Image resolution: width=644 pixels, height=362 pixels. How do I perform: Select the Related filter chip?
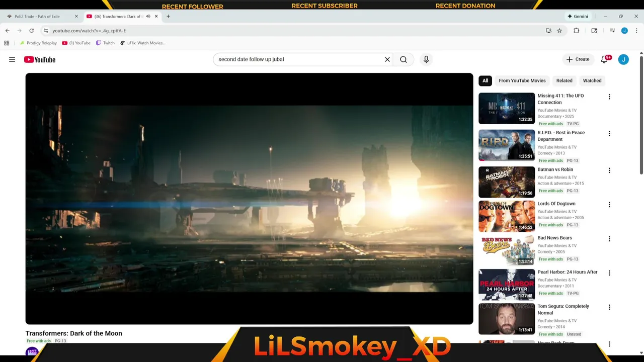point(564,80)
